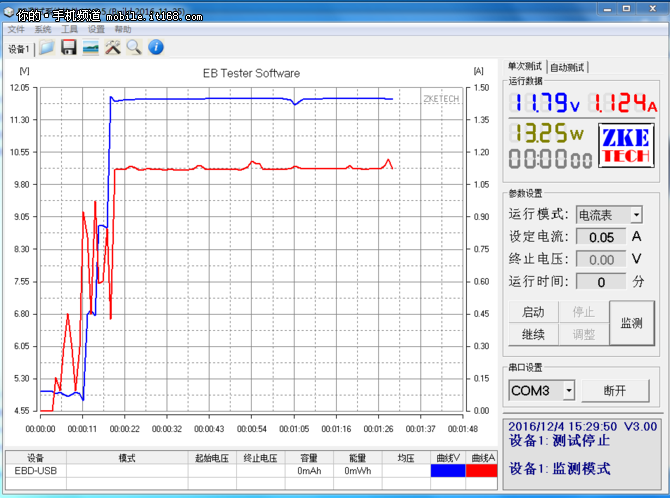Viewport: 670px width, 498px height.
Task: Open the 工具 menu
Action: 69,30
